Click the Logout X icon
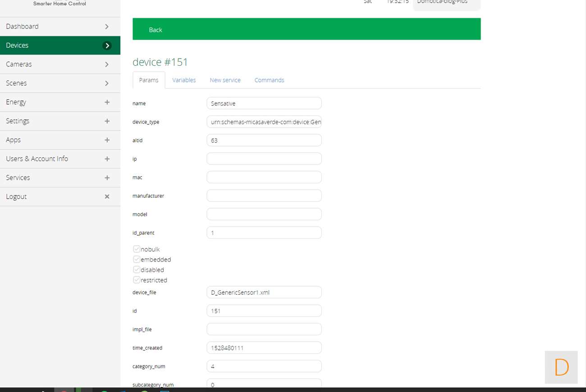 pos(107,197)
